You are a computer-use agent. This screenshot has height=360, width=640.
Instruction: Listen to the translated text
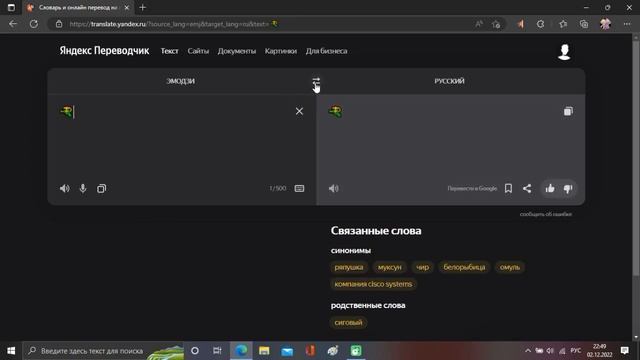pyautogui.click(x=333, y=189)
